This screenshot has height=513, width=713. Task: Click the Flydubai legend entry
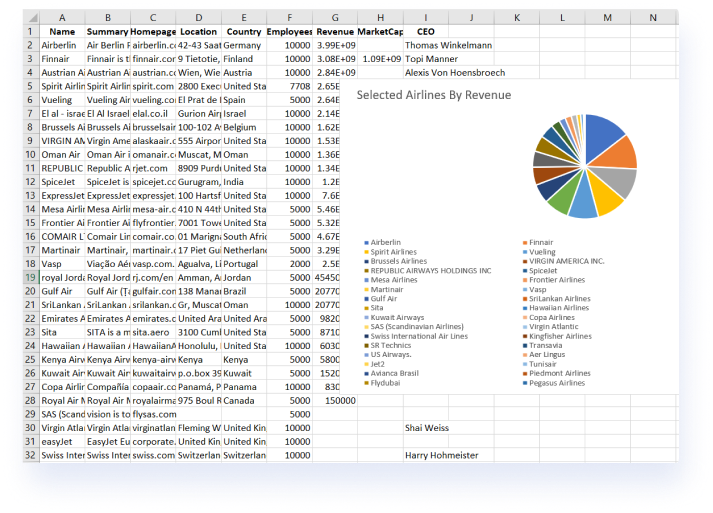click(x=382, y=383)
